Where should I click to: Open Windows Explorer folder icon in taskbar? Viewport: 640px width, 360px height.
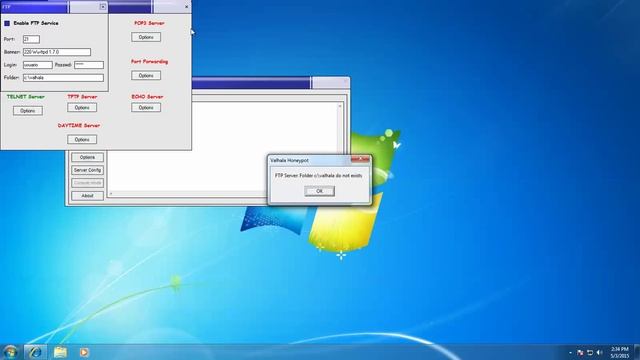(60, 352)
